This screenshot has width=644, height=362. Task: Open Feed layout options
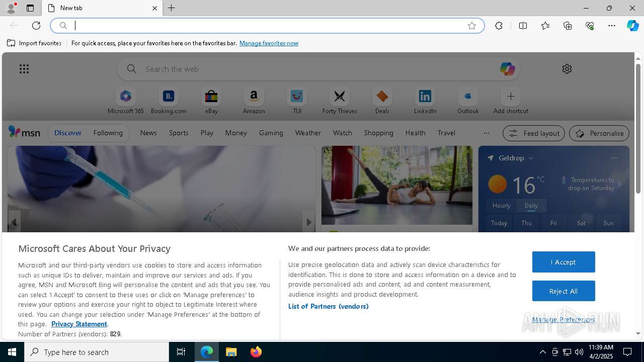click(x=534, y=133)
